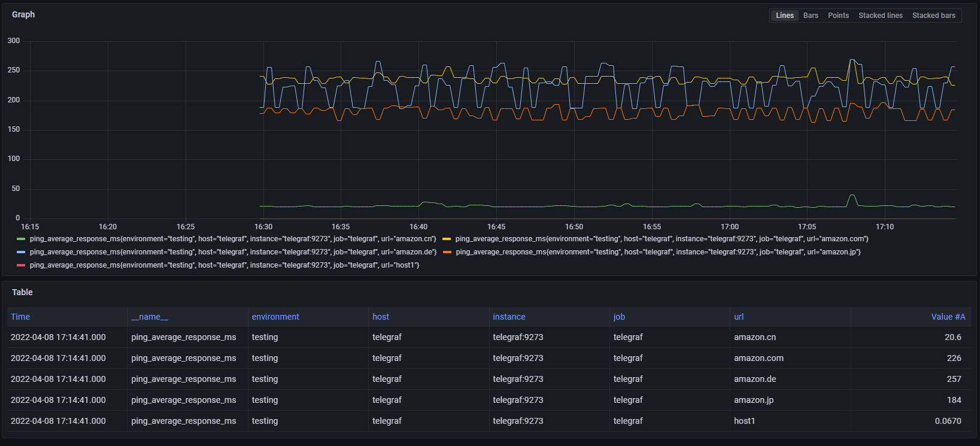Image resolution: width=980 pixels, height=446 pixels.
Task: Toggle amazon.com series via legend label
Action: click(662, 239)
